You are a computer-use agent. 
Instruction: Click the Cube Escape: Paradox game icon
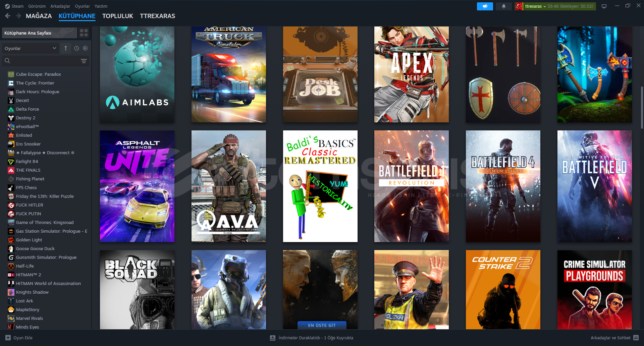point(11,74)
